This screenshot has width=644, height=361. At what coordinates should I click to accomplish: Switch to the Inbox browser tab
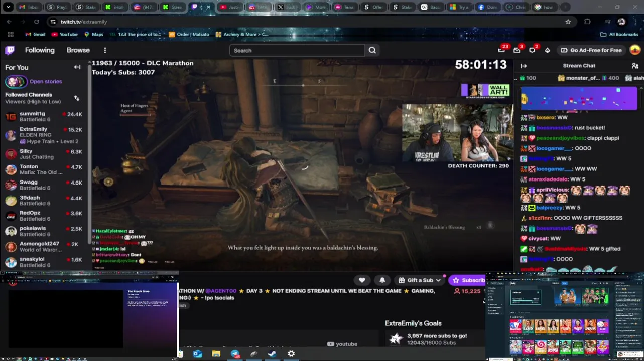point(29,7)
